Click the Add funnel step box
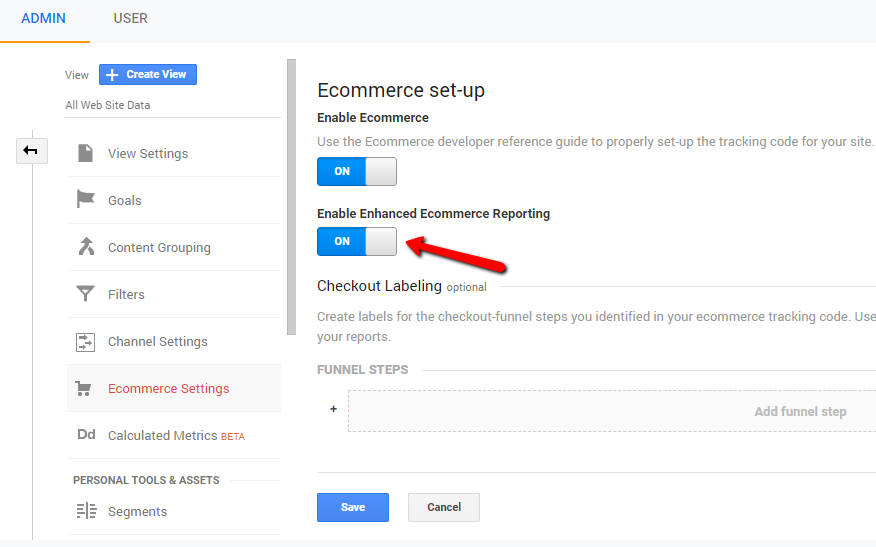The height and width of the screenshot is (547, 876). (612, 411)
